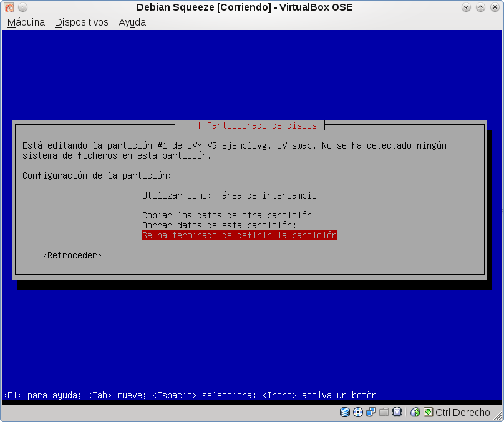This screenshot has height=422, width=504.
Task: Choose 'Se ha terminado de definir la partición'
Action: pyautogui.click(x=240, y=235)
